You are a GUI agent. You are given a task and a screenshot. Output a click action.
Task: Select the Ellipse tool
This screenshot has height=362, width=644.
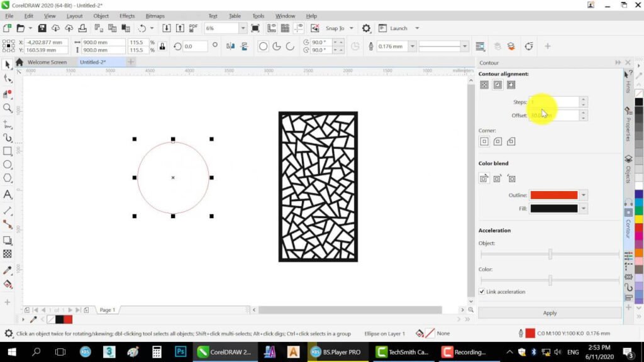coord(8,165)
